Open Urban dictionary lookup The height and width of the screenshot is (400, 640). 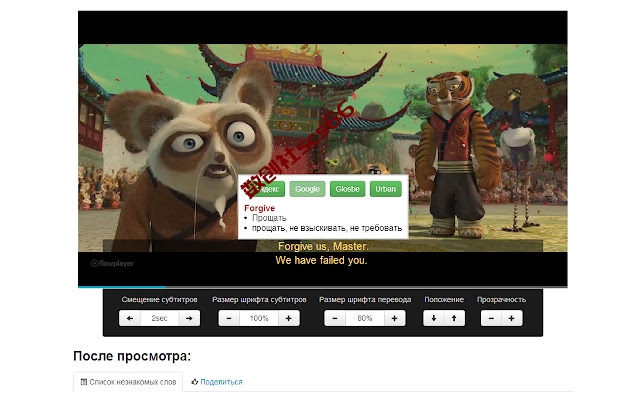(x=385, y=189)
